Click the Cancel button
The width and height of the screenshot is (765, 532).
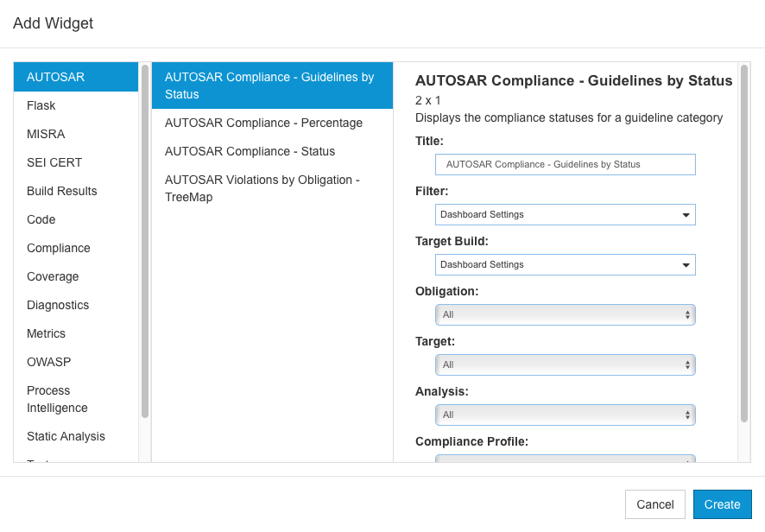click(655, 504)
